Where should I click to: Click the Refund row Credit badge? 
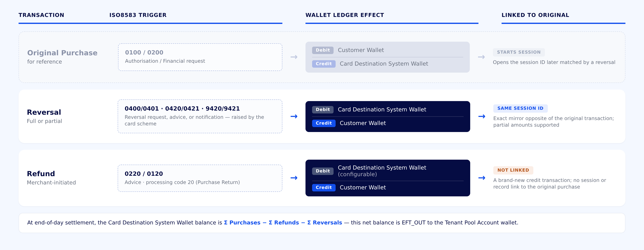pyautogui.click(x=323, y=187)
